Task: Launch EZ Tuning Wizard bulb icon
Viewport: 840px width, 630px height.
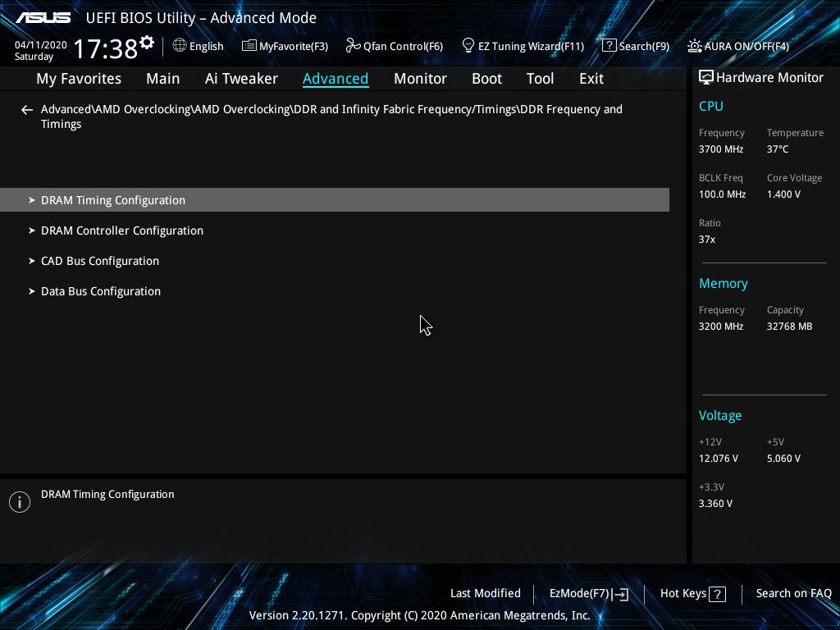Action: (468, 46)
